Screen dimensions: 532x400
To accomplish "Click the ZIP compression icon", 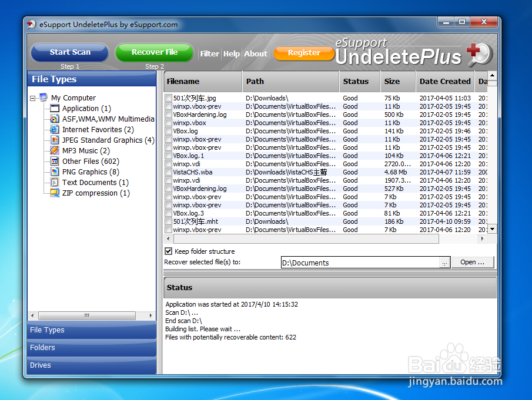I will coord(55,193).
